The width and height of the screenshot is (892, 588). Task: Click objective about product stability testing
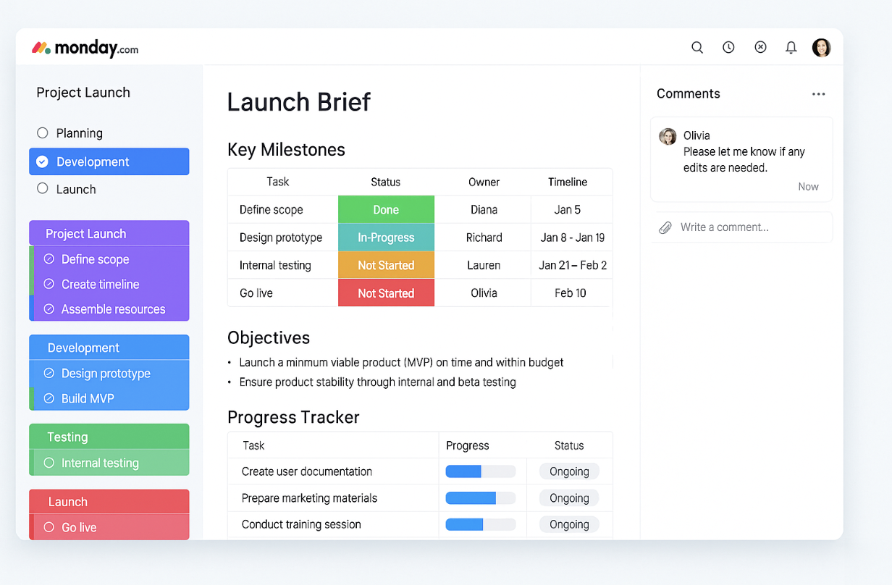coord(378,382)
